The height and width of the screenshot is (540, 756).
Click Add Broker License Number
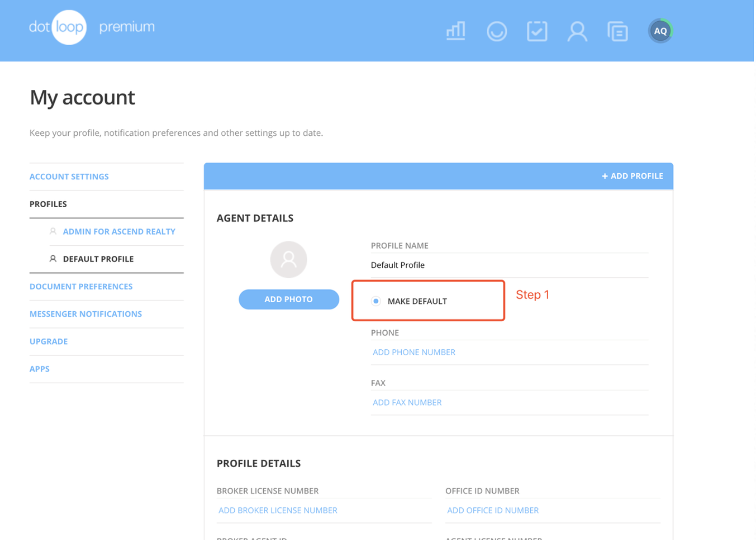pyautogui.click(x=278, y=510)
